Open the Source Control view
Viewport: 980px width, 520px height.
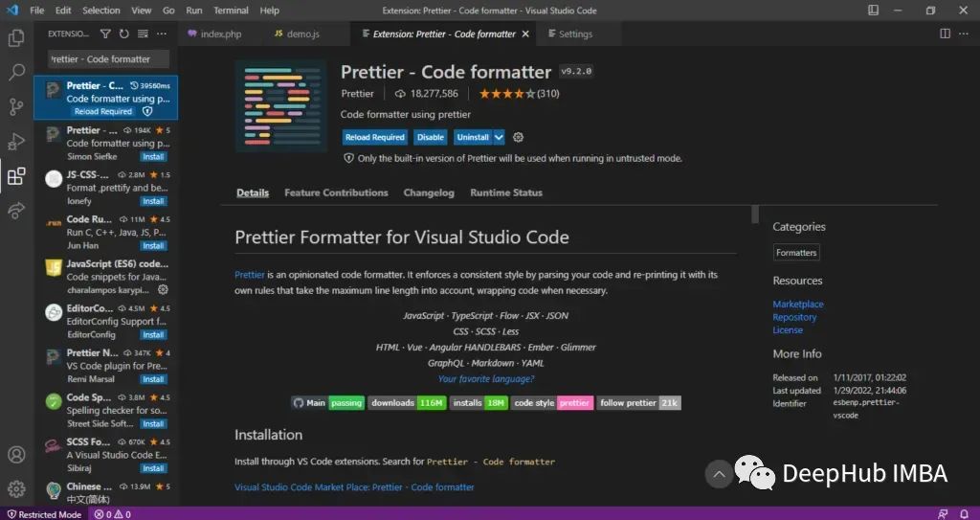click(x=16, y=107)
